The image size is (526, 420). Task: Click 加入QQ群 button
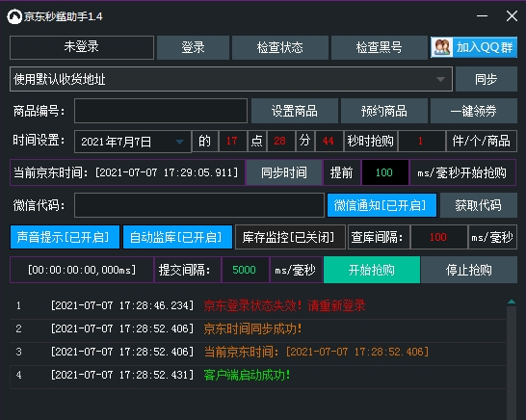tap(474, 47)
